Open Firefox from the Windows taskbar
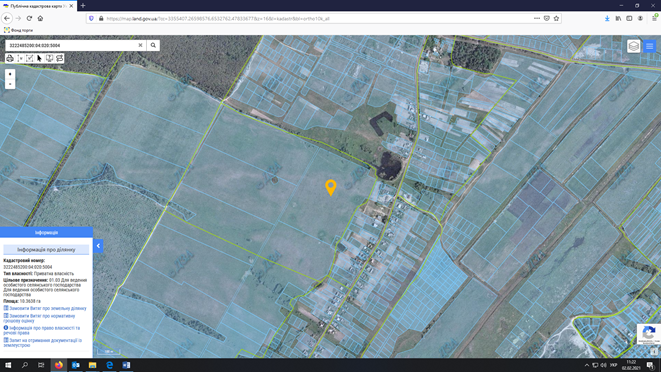Screen dimensions: 661x372 pyautogui.click(x=59, y=365)
